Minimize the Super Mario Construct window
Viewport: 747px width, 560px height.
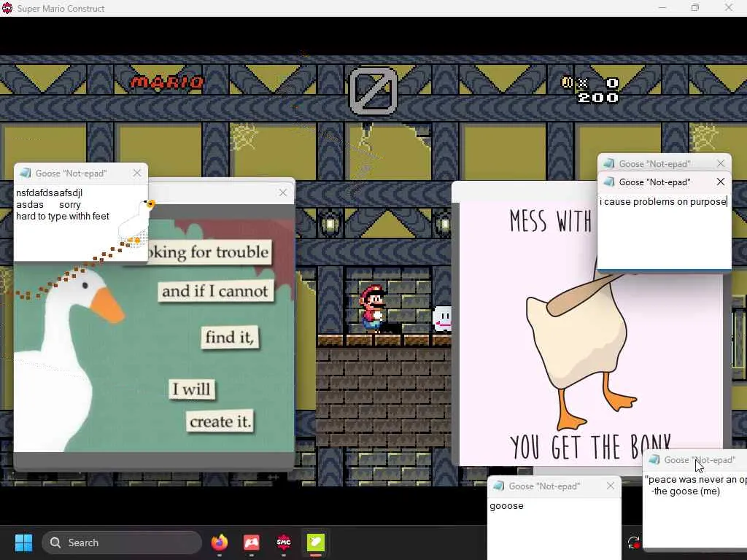pos(662,7)
